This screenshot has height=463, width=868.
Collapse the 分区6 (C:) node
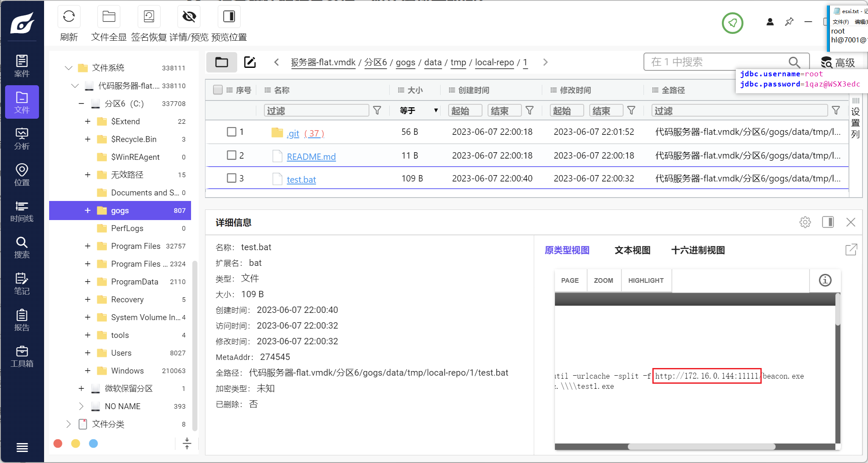81,103
